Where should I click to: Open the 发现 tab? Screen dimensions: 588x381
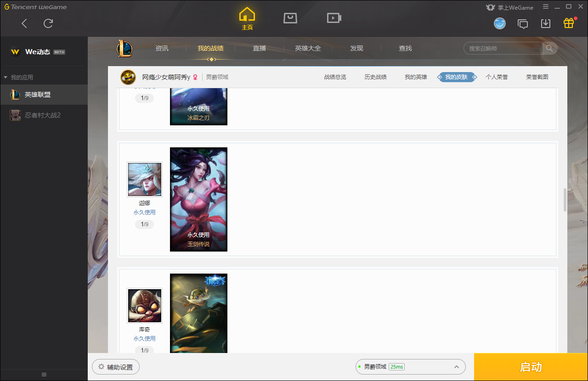356,48
